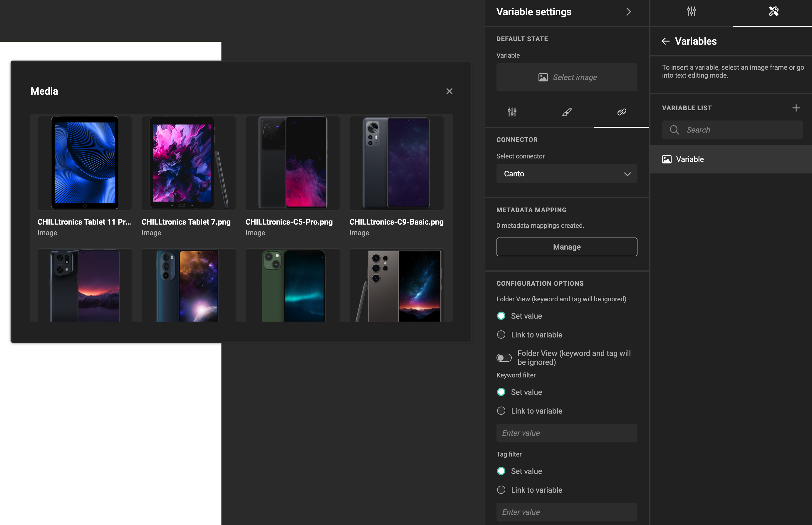Add a new variable with plus icon
Viewport: 812px width, 525px height.
click(796, 108)
